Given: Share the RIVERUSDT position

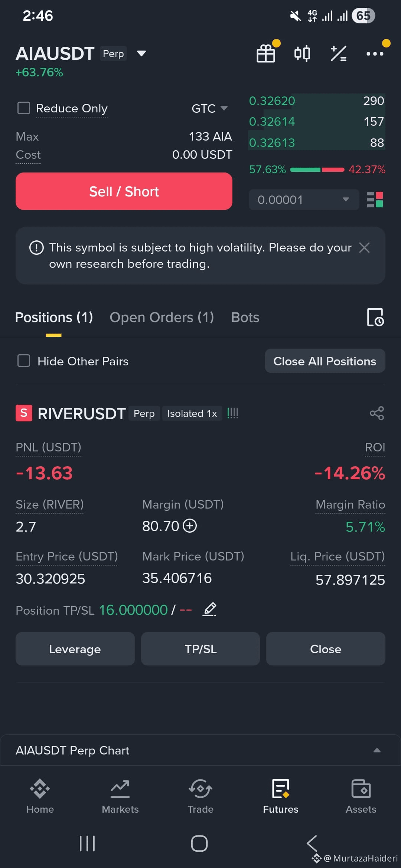Looking at the screenshot, I should coord(377,413).
